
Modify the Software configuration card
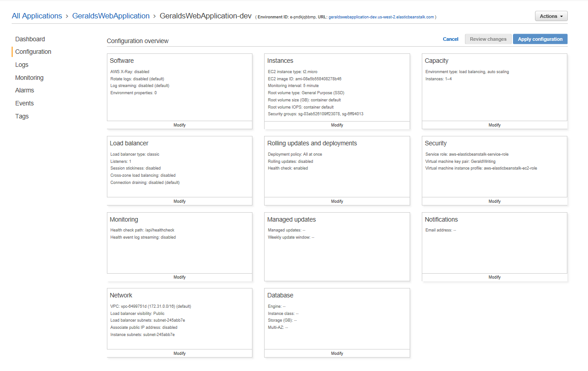180,125
